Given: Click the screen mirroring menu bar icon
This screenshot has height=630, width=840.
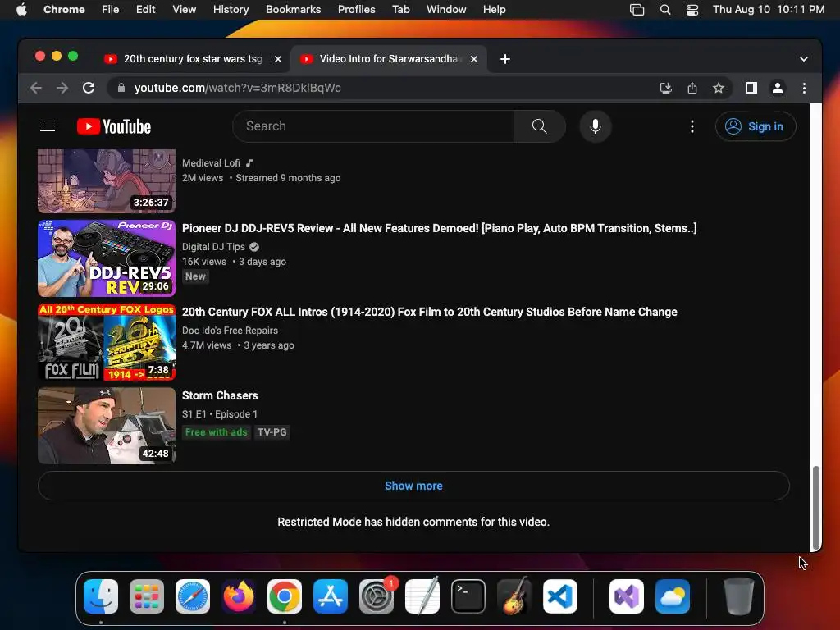Looking at the screenshot, I should 637,10.
